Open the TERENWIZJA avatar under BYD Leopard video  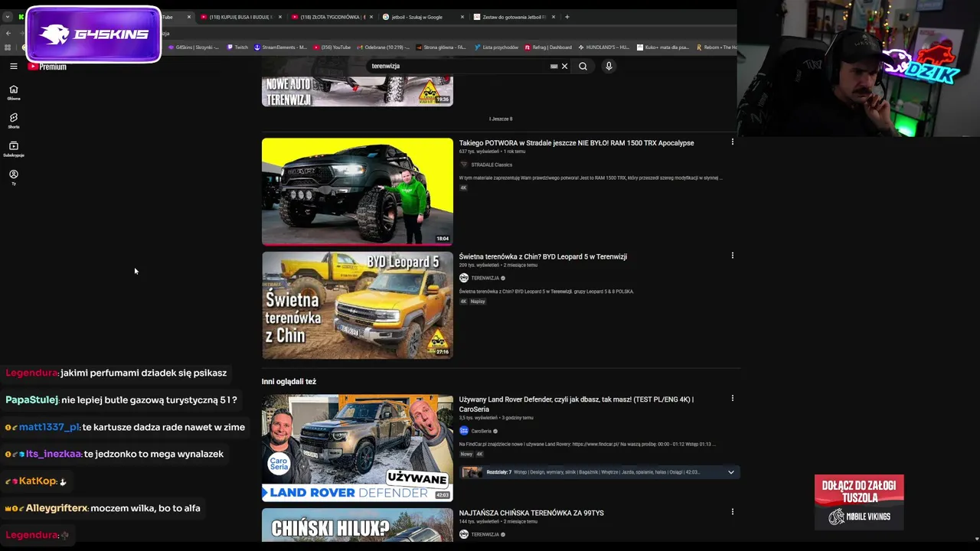tap(463, 278)
